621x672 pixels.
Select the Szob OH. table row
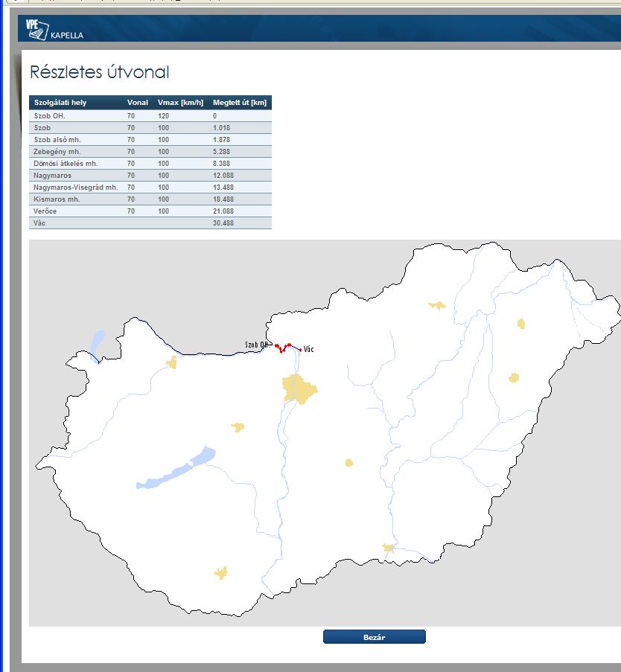point(150,115)
